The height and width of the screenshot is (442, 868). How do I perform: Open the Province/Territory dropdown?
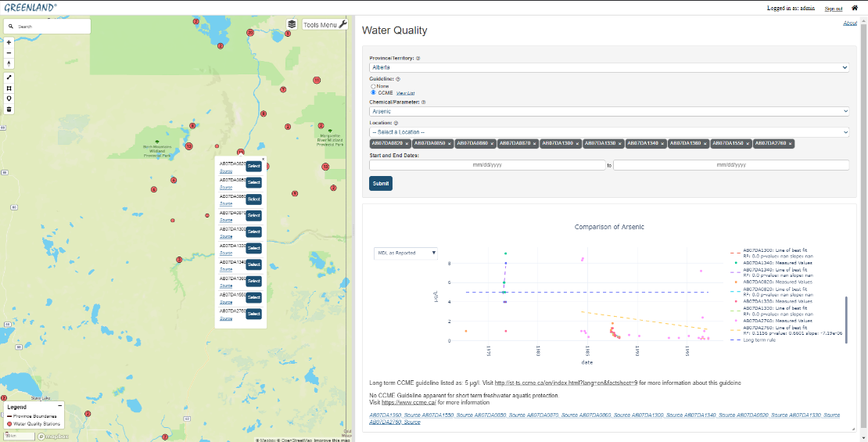pos(609,68)
